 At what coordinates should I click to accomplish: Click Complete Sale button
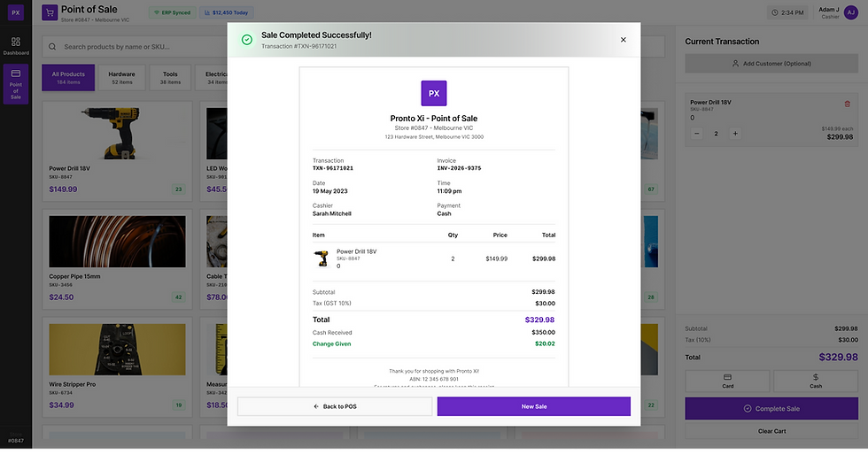coord(771,408)
